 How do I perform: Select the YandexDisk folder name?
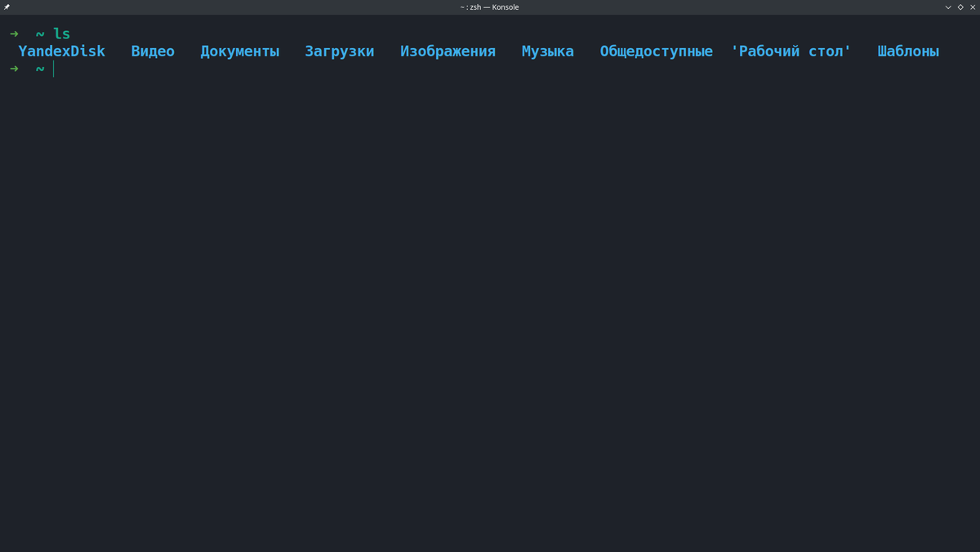click(x=61, y=51)
